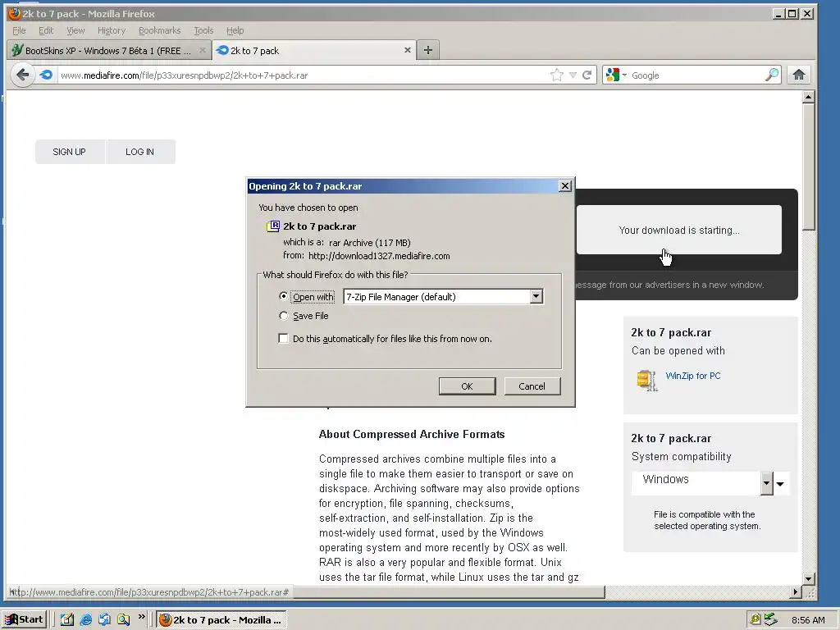Click the Show Desktop quick launch icon

(x=67, y=620)
